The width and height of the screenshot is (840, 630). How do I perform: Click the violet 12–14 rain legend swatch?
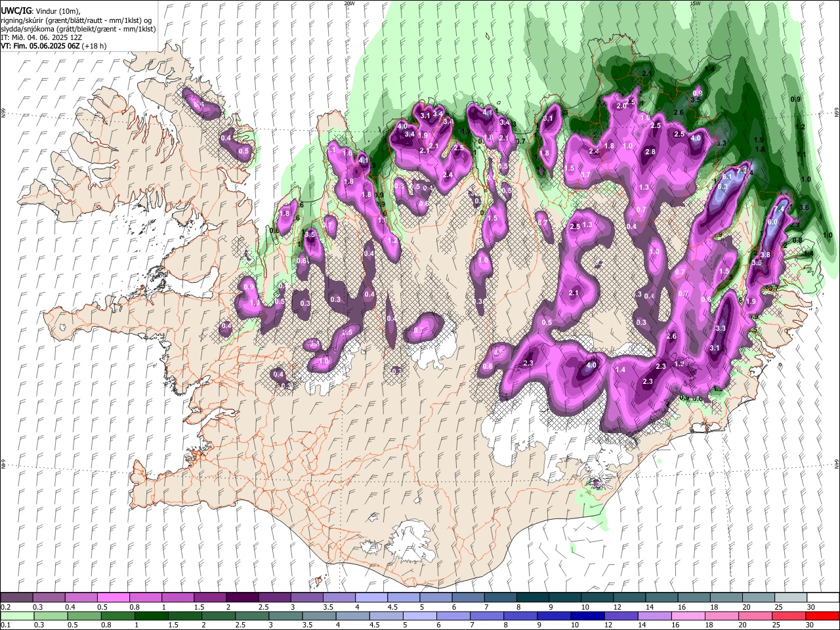pyautogui.click(x=622, y=616)
